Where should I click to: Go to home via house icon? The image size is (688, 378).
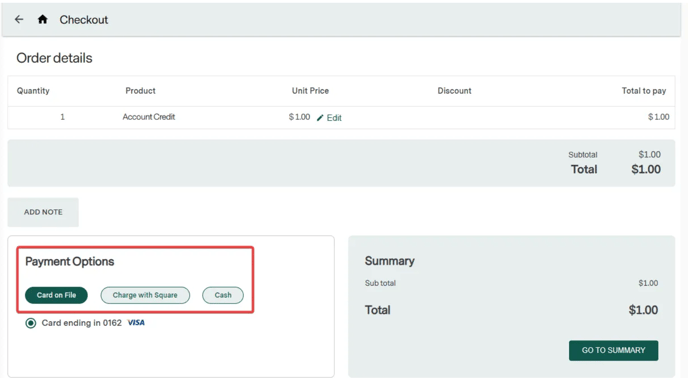coord(43,19)
